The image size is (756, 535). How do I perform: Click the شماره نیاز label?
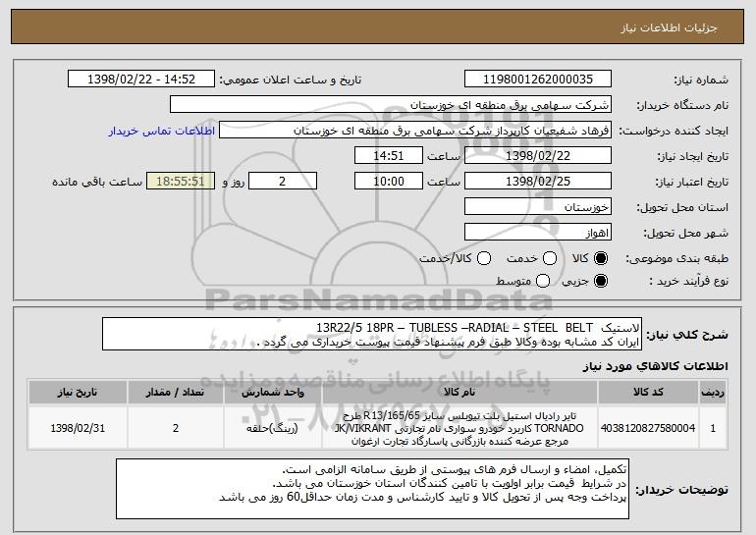click(x=702, y=80)
